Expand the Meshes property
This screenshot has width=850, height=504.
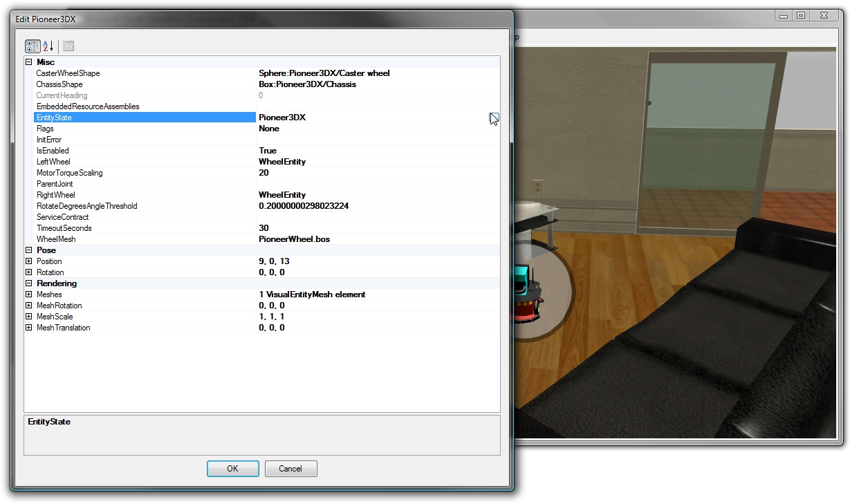point(28,294)
